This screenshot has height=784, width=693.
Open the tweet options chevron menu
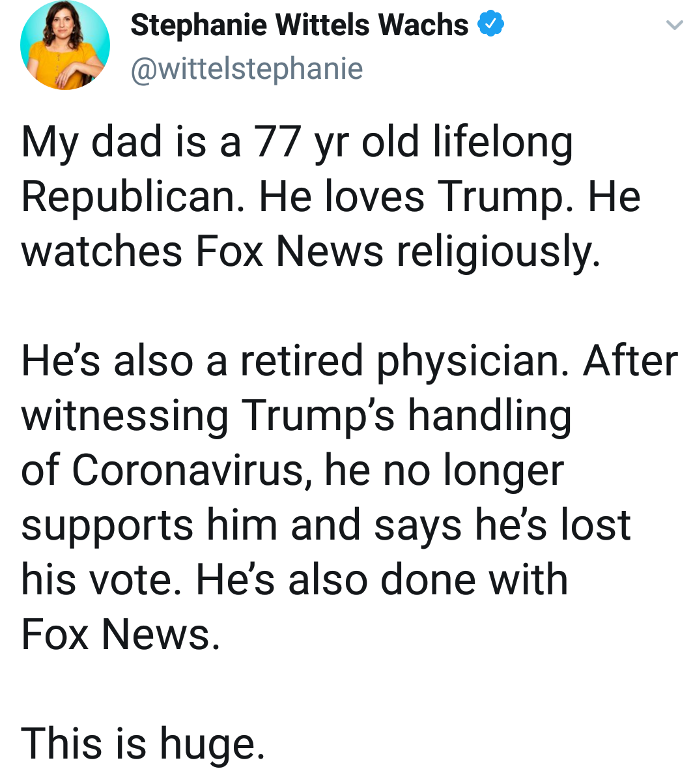(673, 25)
